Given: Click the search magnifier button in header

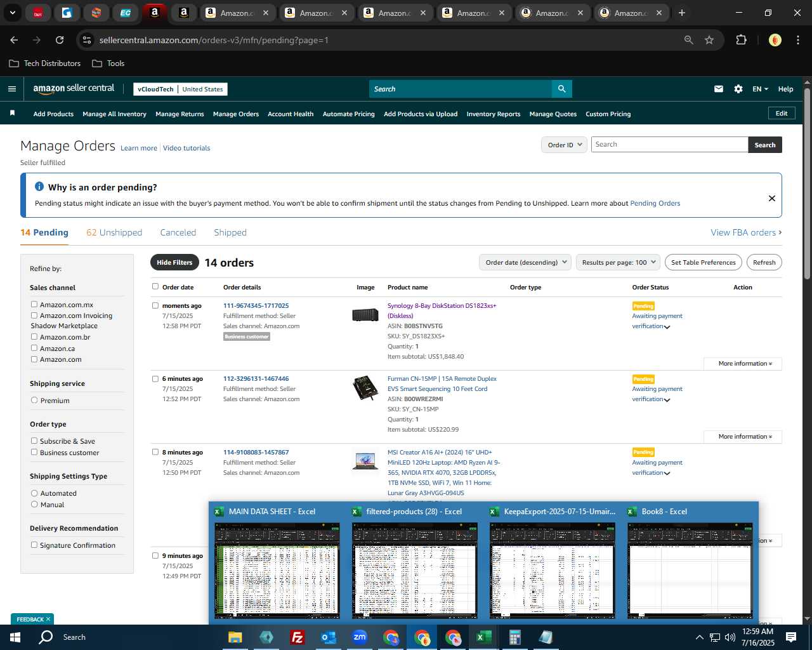Looking at the screenshot, I should tap(561, 89).
